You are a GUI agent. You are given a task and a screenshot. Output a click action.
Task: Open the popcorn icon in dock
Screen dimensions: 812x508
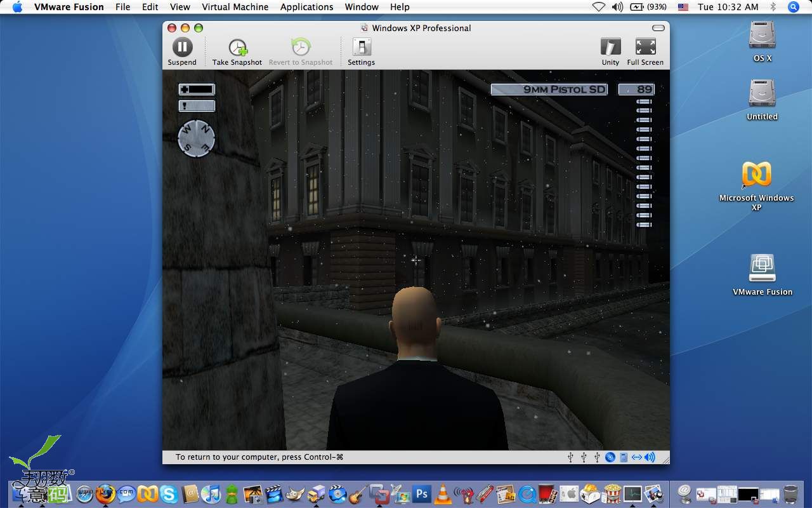coord(612,493)
